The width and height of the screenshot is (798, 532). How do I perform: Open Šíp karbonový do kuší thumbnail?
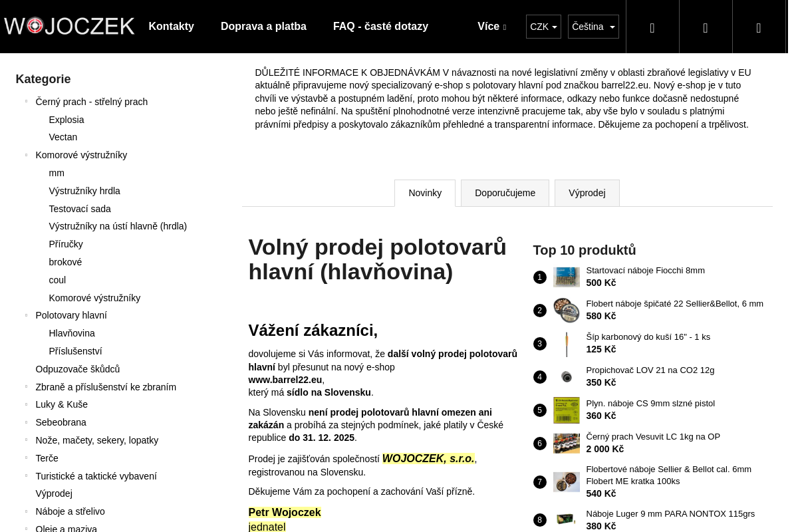pos(567,344)
